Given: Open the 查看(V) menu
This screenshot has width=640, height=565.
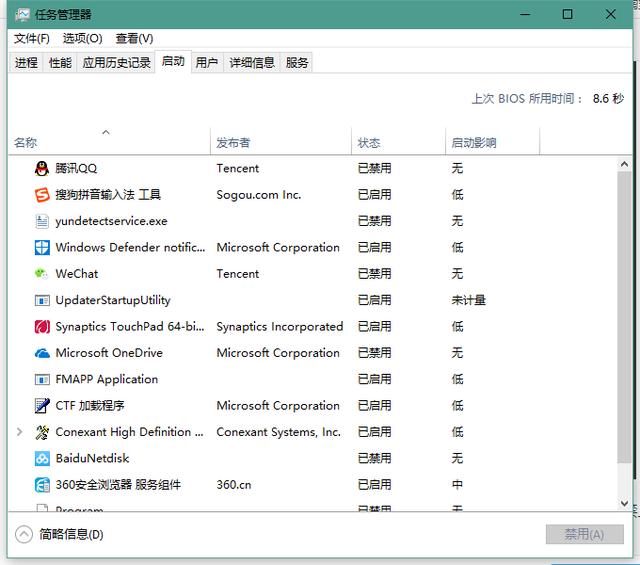Looking at the screenshot, I should [134, 38].
